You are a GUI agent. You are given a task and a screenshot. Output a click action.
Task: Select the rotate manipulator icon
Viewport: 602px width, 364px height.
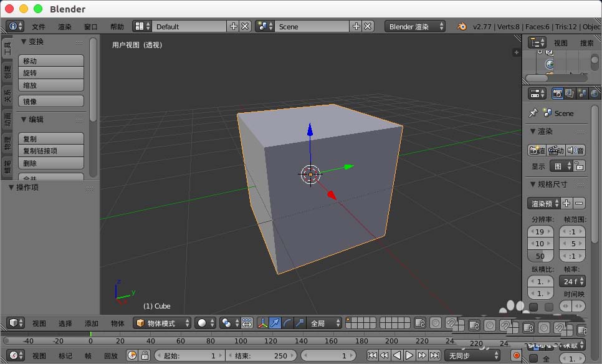point(288,323)
